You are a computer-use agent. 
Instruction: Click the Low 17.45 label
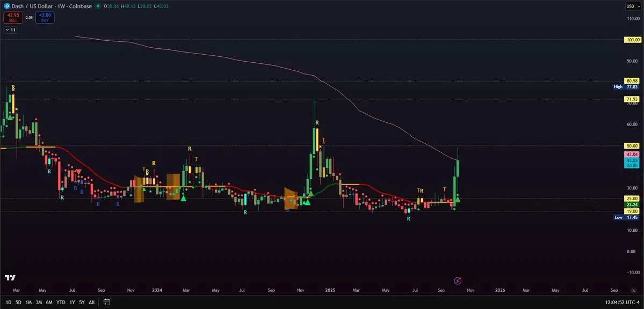pos(626,217)
